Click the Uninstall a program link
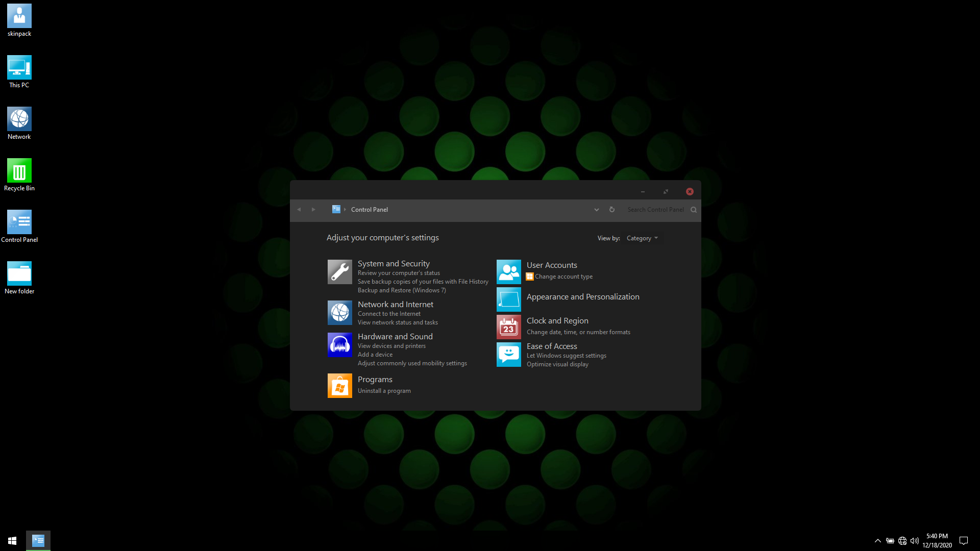Viewport: 980px width, 551px height. (384, 391)
